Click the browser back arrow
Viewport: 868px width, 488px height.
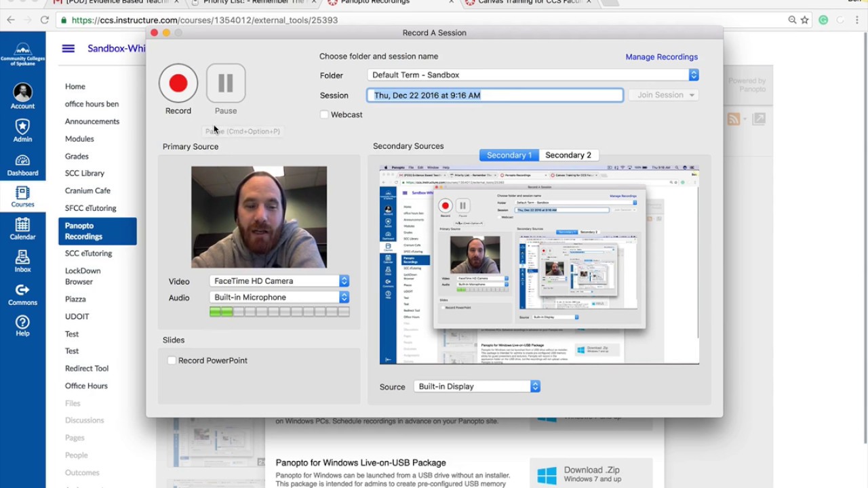(11, 20)
